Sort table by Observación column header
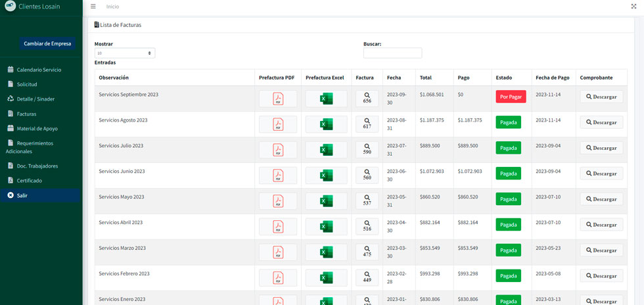 coord(114,78)
